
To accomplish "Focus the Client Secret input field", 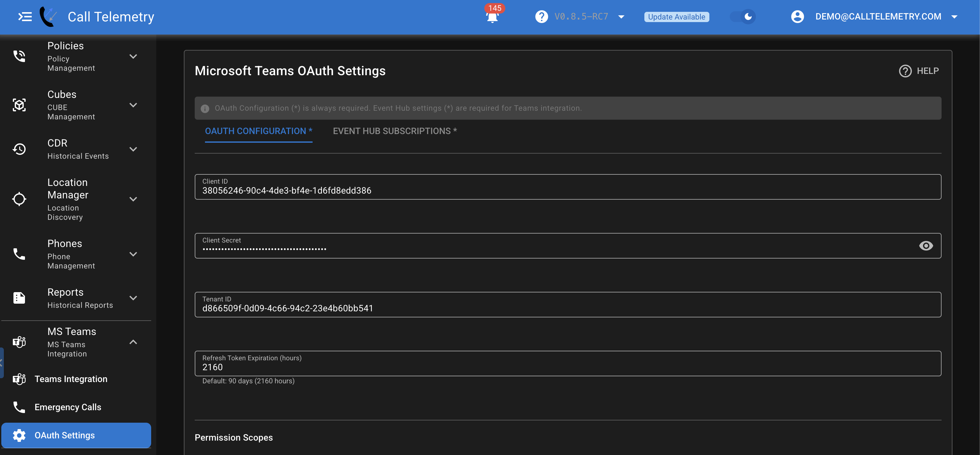I will coord(568,246).
